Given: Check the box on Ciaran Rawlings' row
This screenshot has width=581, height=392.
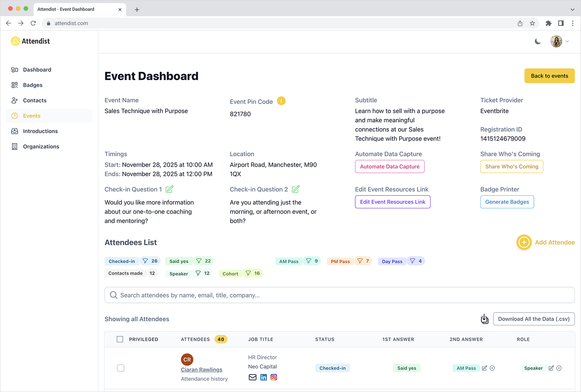Looking at the screenshot, I should pyautogui.click(x=120, y=368).
